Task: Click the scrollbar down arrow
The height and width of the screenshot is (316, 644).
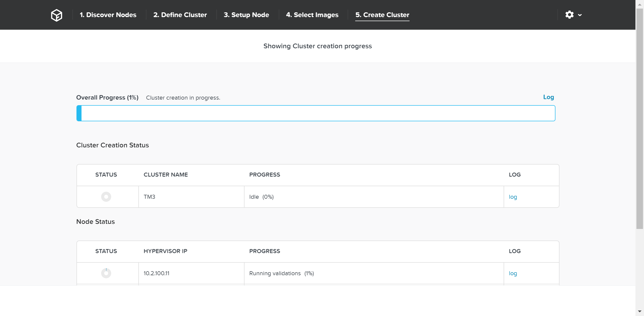Action: [x=640, y=311]
